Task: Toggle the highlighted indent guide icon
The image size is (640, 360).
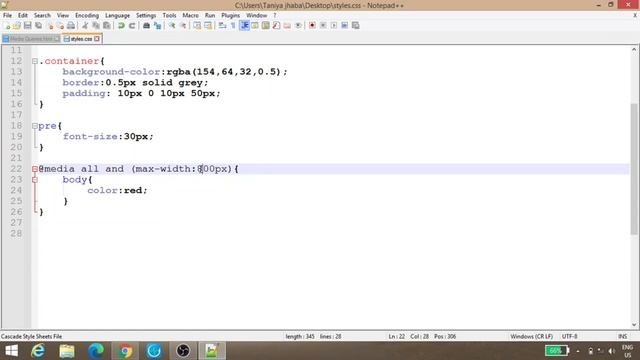Action: pos(244,26)
